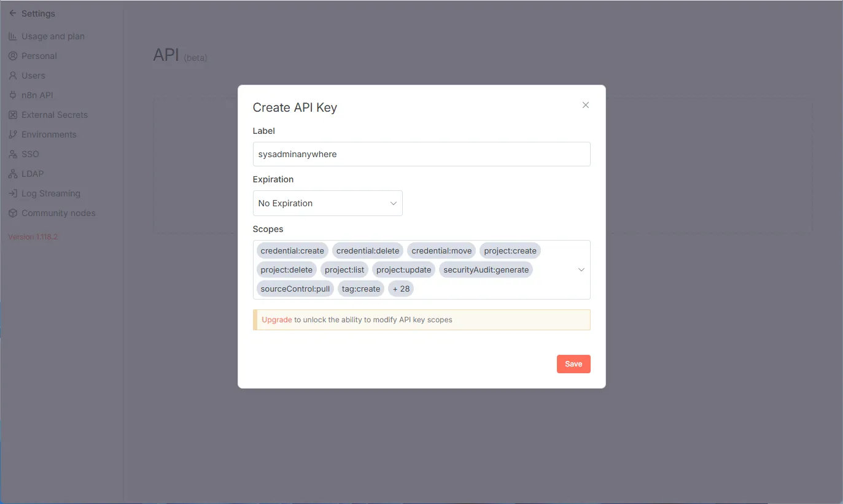This screenshot has height=504, width=843.
Task: Save the new API key
Action: pyautogui.click(x=573, y=363)
